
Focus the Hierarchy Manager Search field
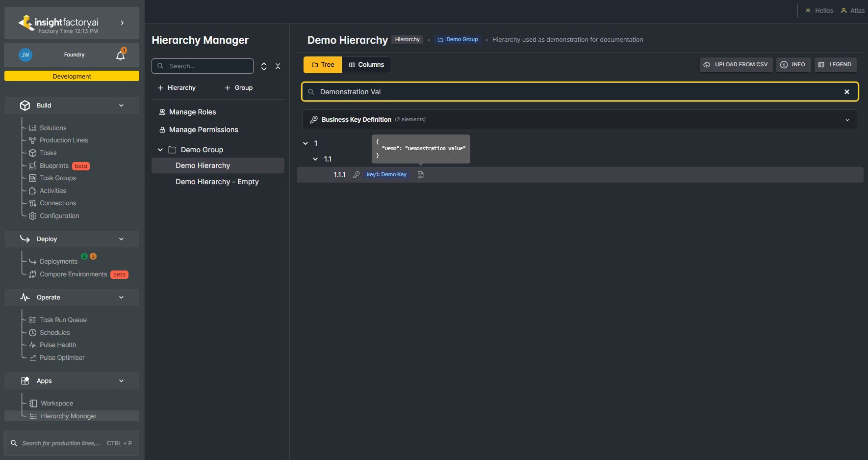pos(203,66)
